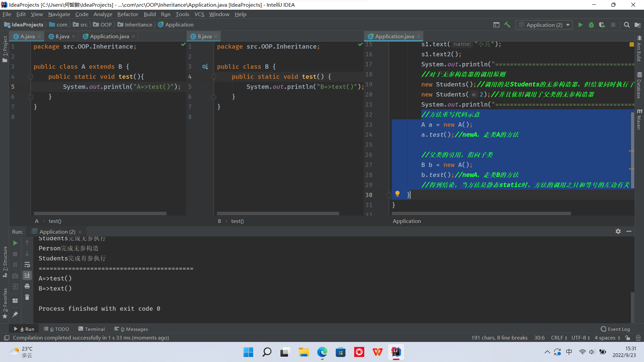Click right editor horizontal scrollbar
The height and width of the screenshot is (362, 644).
(481, 214)
